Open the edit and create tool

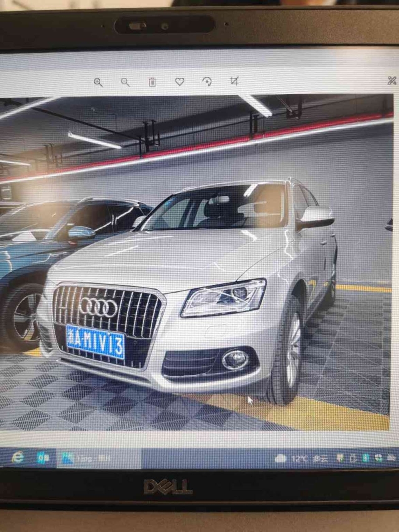(392, 81)
